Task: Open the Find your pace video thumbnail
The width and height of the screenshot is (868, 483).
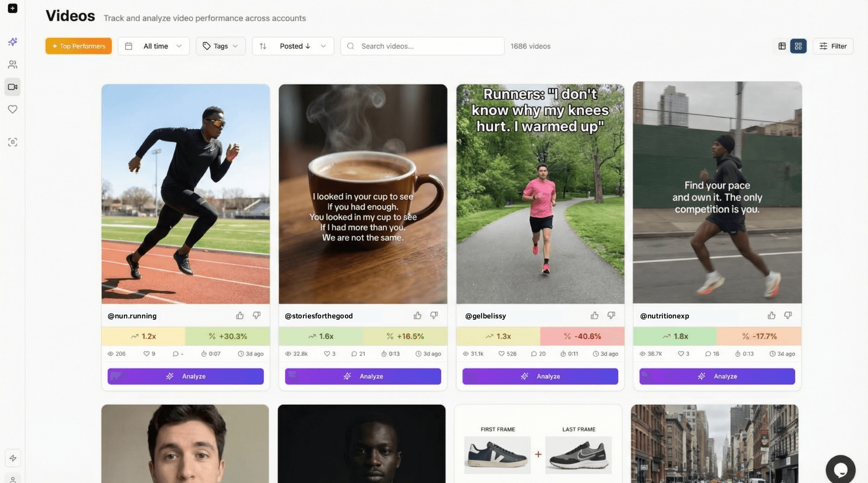Action: coord(717,192)
